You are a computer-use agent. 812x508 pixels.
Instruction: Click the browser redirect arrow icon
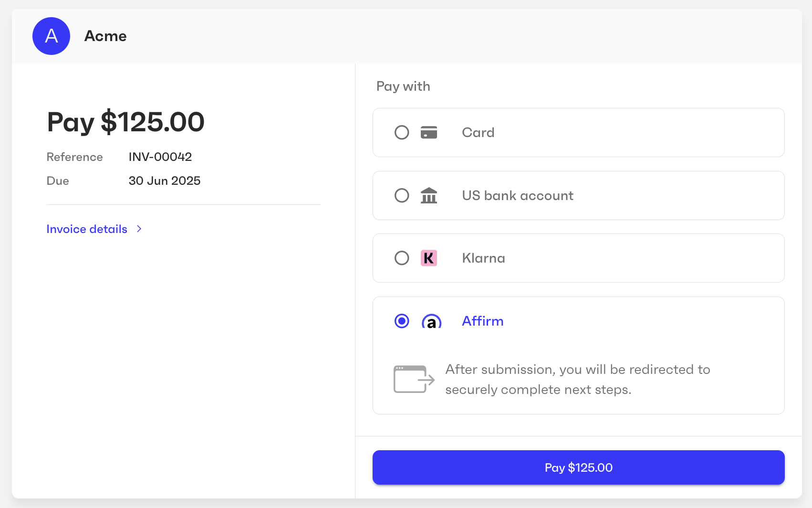coord(414,379)
